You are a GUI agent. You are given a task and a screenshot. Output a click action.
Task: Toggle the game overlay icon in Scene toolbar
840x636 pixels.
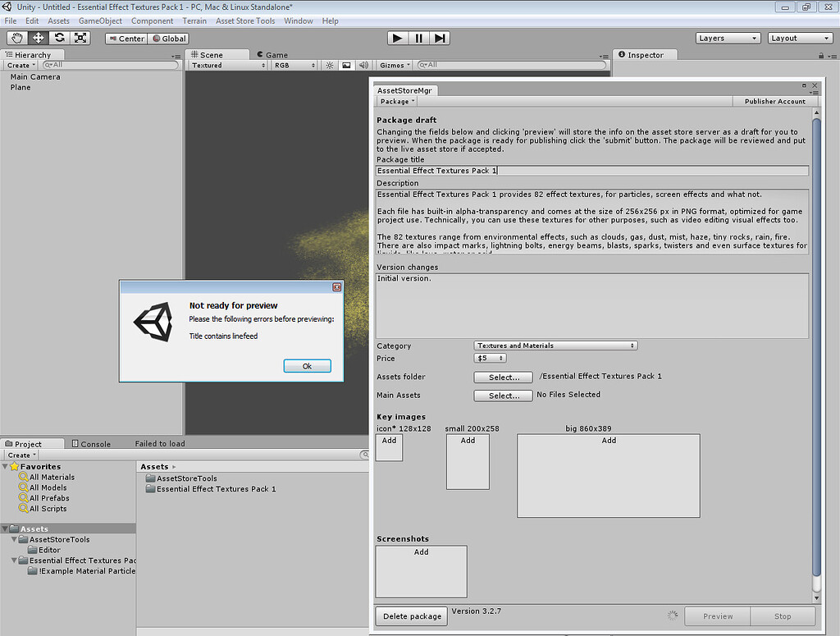346,65
